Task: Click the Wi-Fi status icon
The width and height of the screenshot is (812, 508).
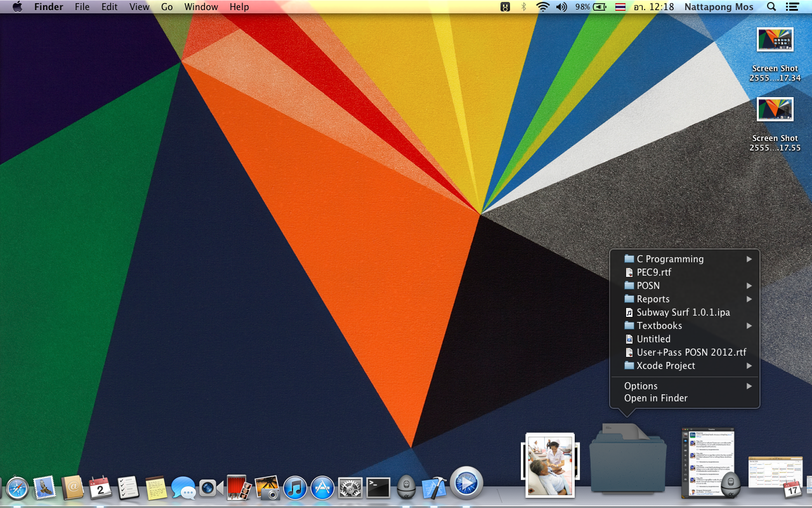Action: tap(542, 7)
